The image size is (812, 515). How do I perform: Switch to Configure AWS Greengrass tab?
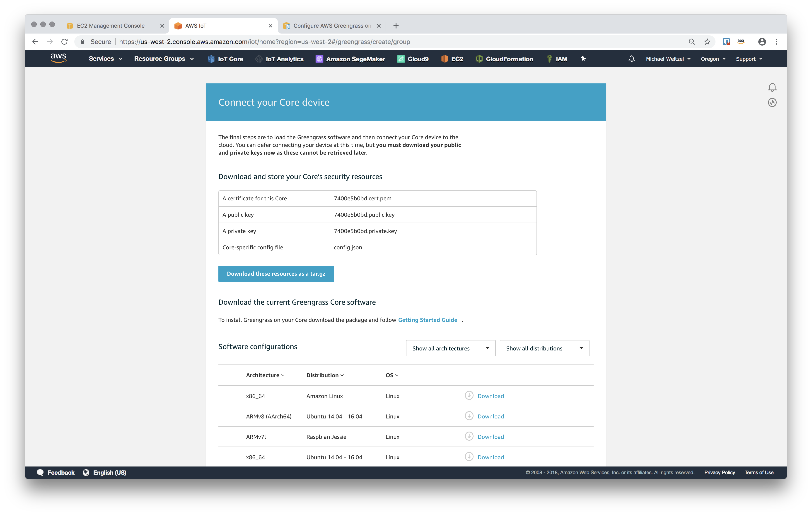[x=332, y=26]
